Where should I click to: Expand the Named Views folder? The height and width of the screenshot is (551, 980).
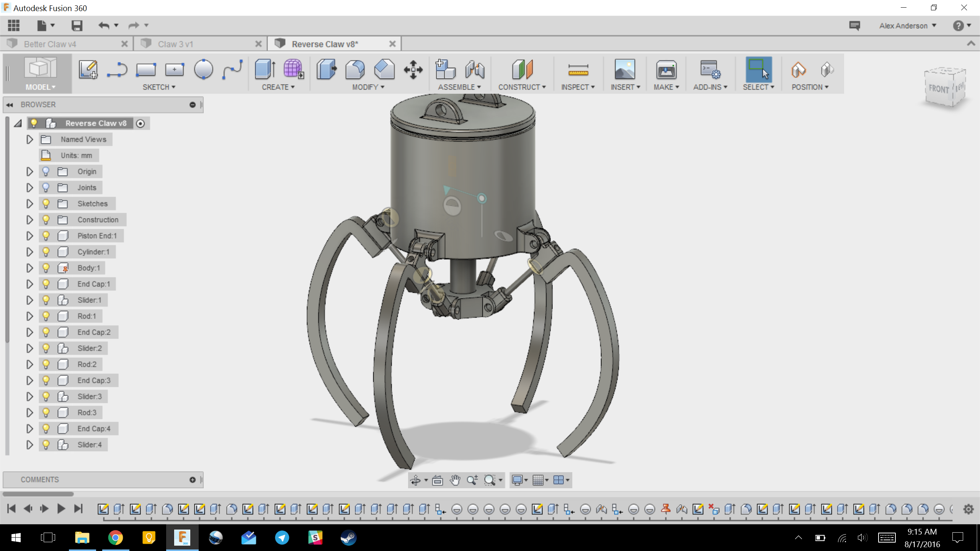29,139
